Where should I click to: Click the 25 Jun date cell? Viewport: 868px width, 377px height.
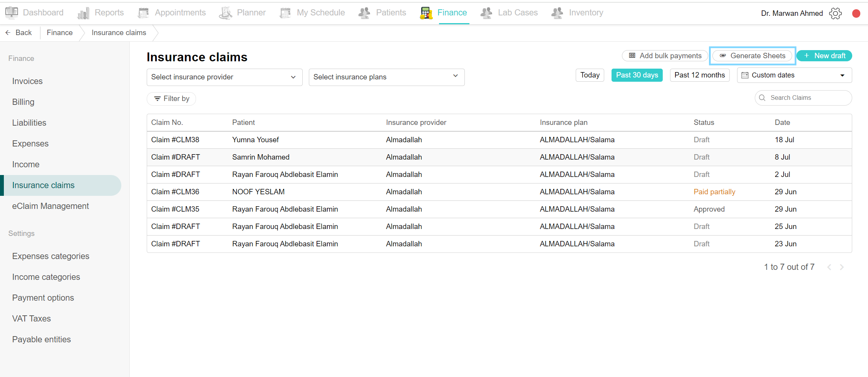[786, 227]
